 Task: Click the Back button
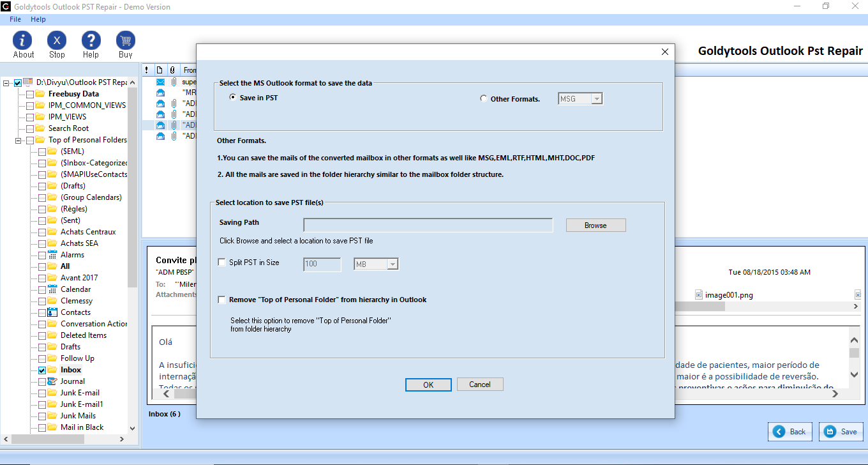pos(790,432)
